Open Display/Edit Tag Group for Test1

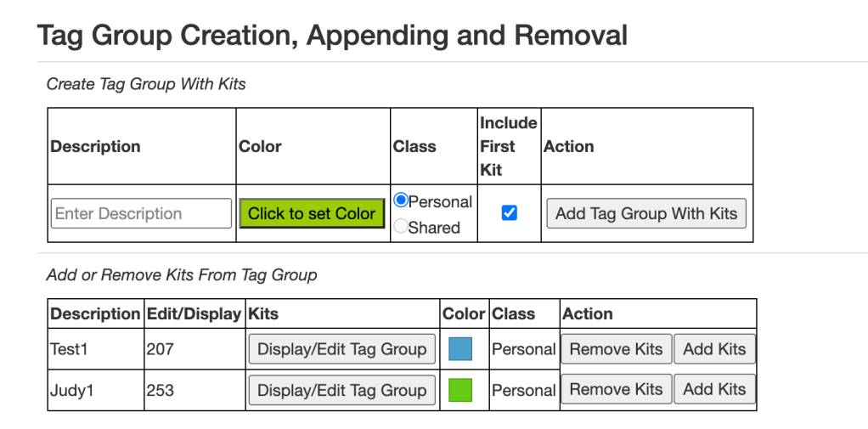(341, 349)
